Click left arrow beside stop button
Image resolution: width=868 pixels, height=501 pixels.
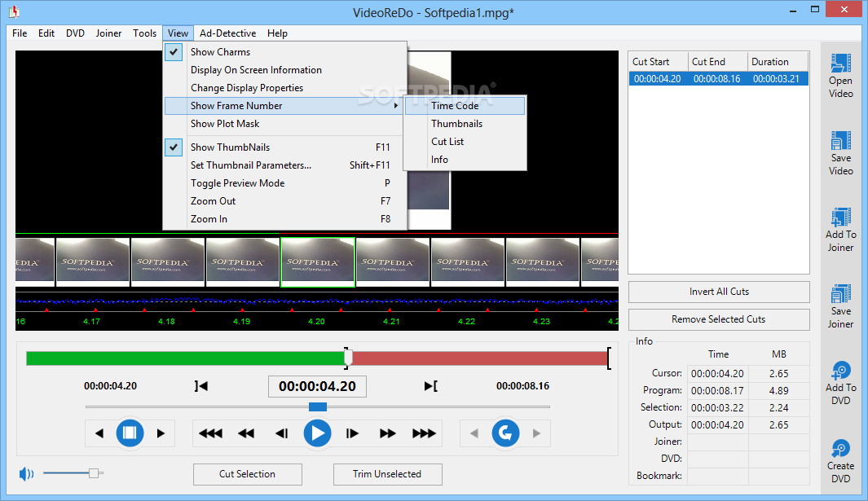click(99, 433)
